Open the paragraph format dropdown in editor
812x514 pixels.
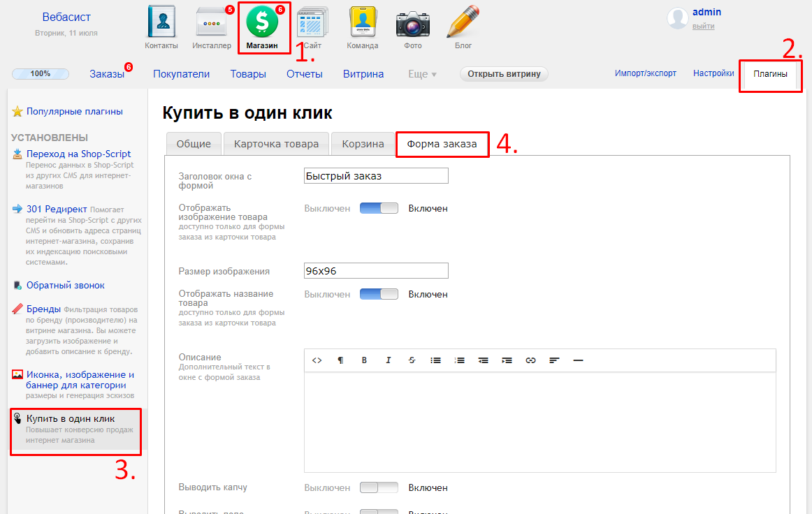tap(340, 360)
